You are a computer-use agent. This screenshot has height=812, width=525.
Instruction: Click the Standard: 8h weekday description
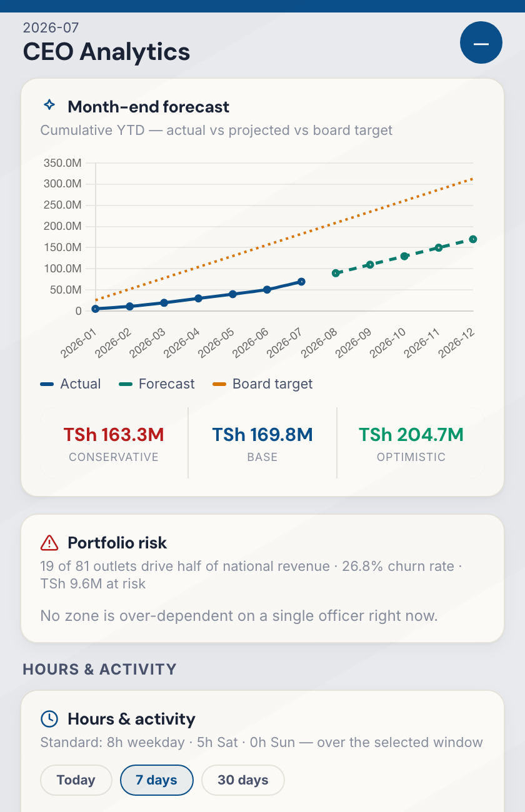pos(261,743)
